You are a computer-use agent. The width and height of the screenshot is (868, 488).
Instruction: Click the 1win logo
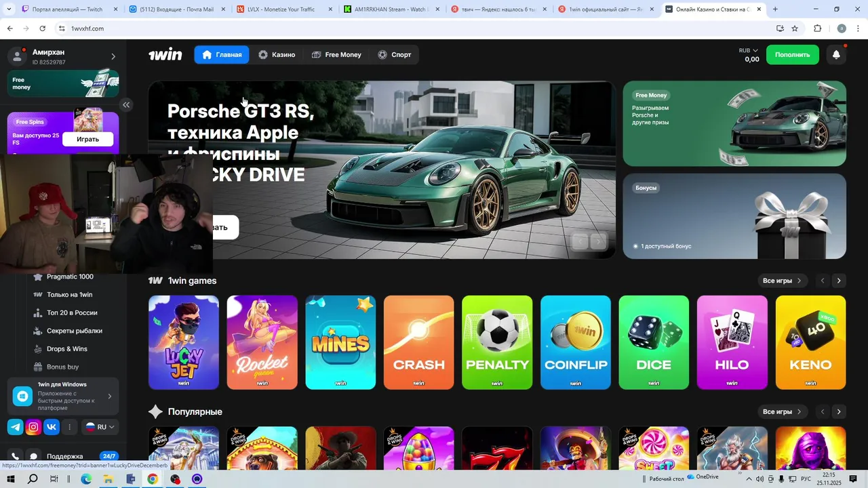pos(165,55)
